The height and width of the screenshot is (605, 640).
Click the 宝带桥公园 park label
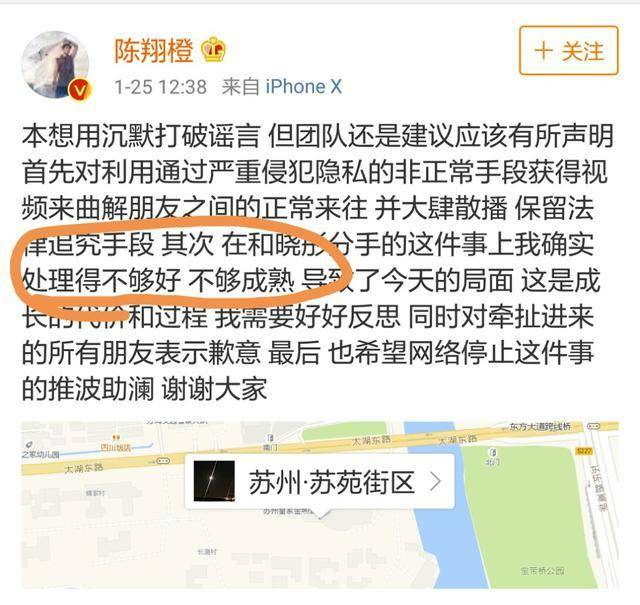(542, 571)
